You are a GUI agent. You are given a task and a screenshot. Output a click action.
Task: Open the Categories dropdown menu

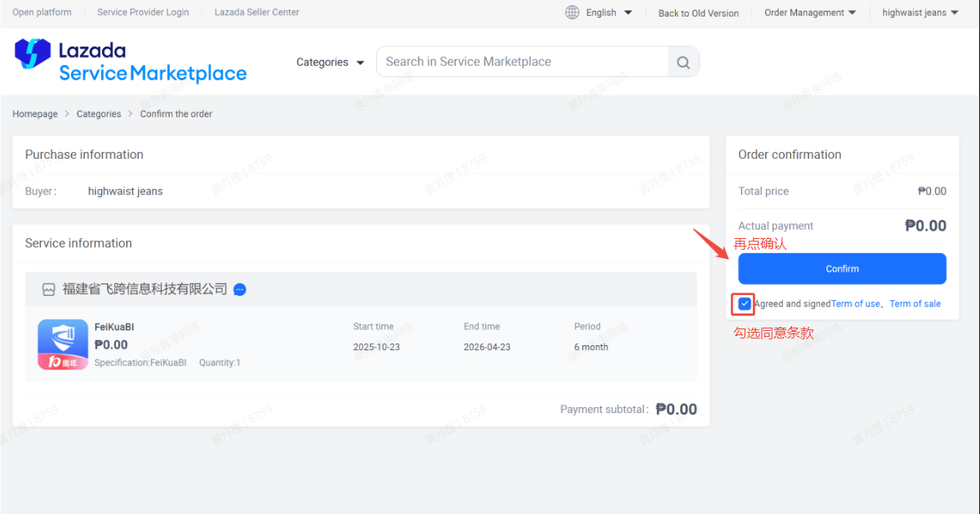point(330,62)
